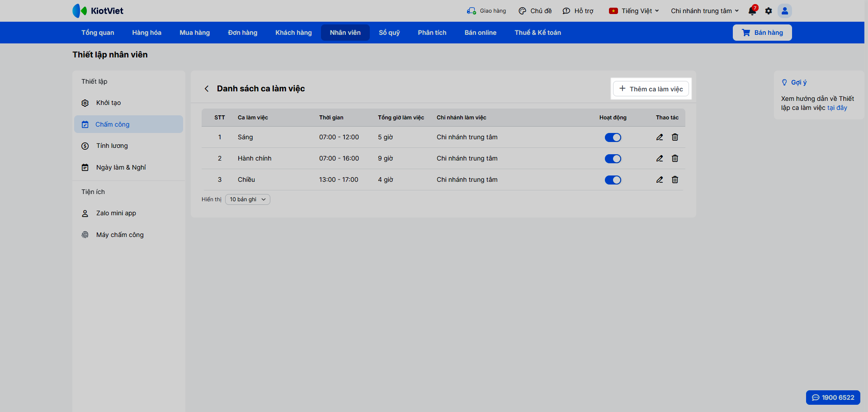Open the Mua hàng menu
Viewport: 868px width, 412px height.
pos(195,33)
